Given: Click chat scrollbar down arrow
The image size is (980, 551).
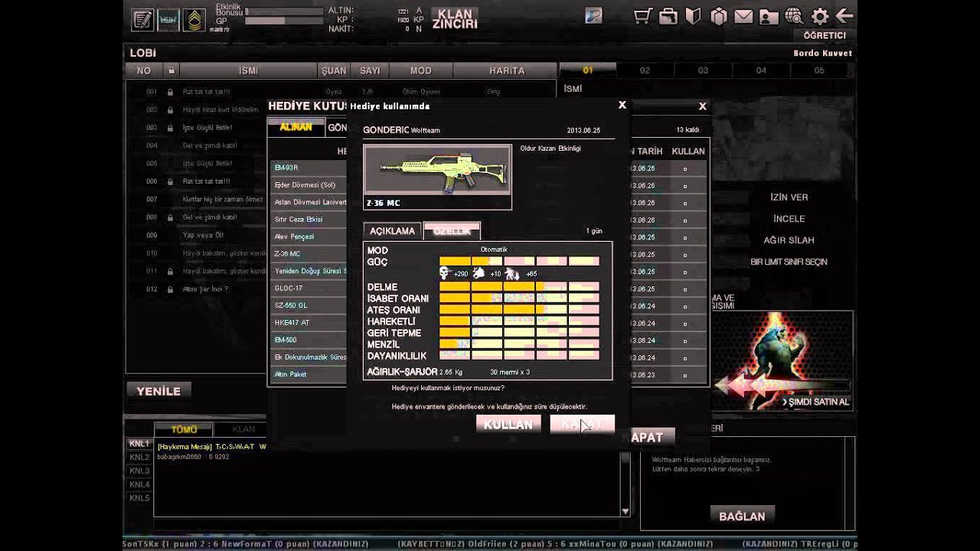Looking at the screenshot, I should tap(626, 511).
